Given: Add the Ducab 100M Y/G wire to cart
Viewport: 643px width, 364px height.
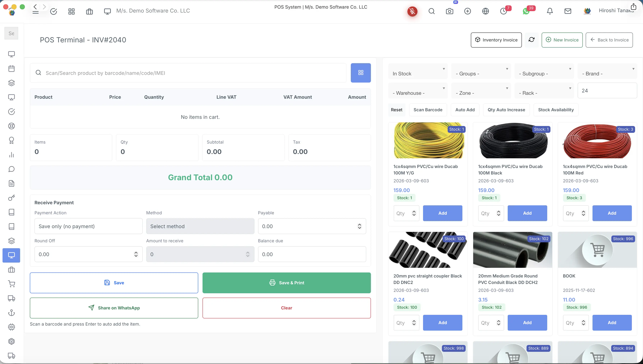Looking at the screenshot, I should point(442,213).
